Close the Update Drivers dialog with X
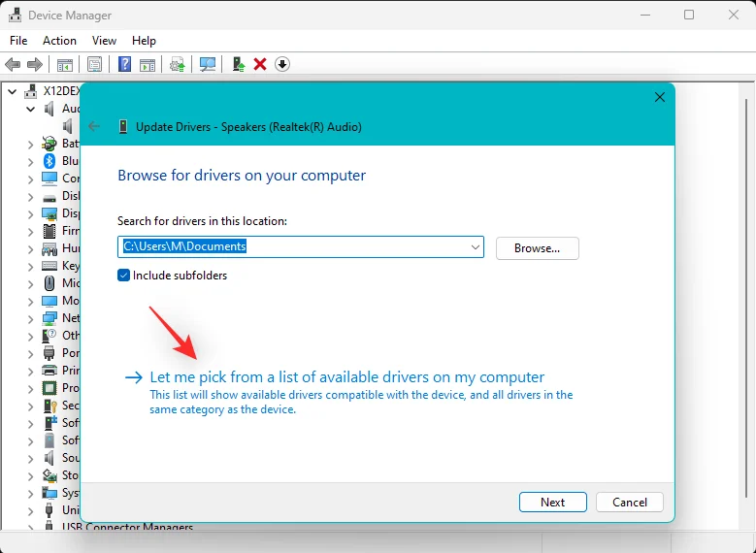This screenshot has height=553, width=756. click(660, 97)
